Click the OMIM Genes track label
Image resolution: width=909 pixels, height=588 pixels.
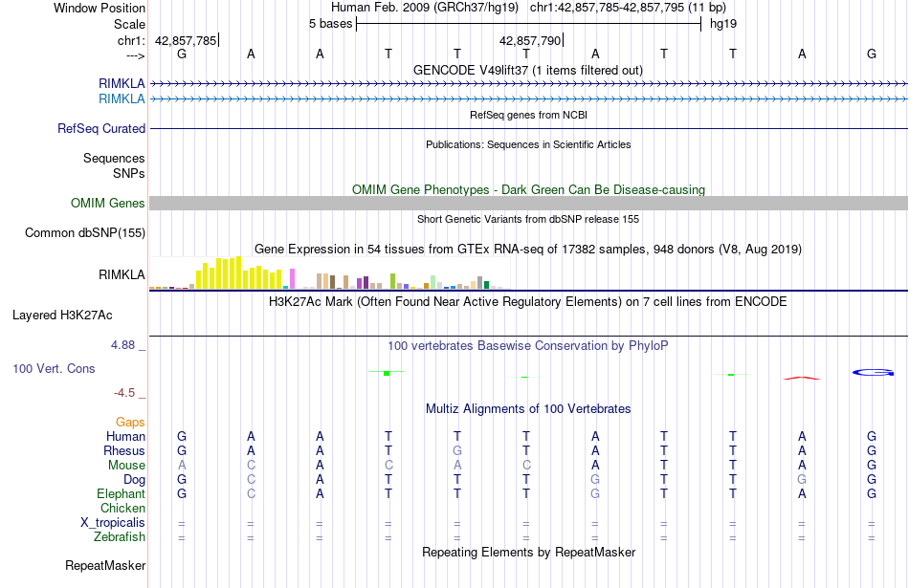(x=108, y=204)
